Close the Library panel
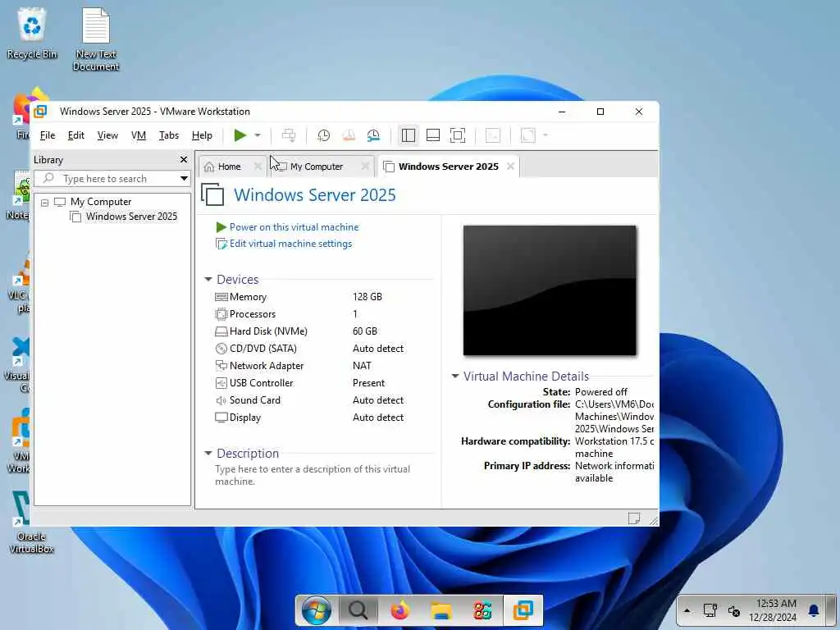This screenshot has width=840, height=630. click(x=184, y=160)
